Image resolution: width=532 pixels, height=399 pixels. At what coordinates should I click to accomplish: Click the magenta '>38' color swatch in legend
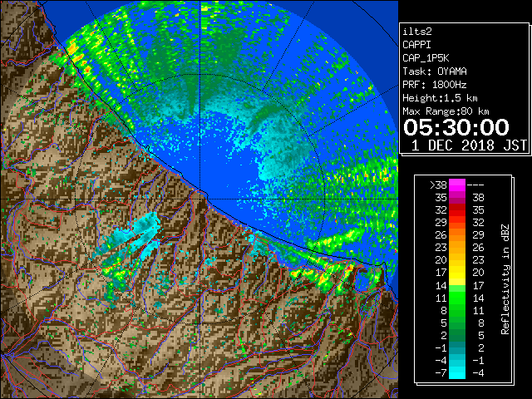coord(457,185)
